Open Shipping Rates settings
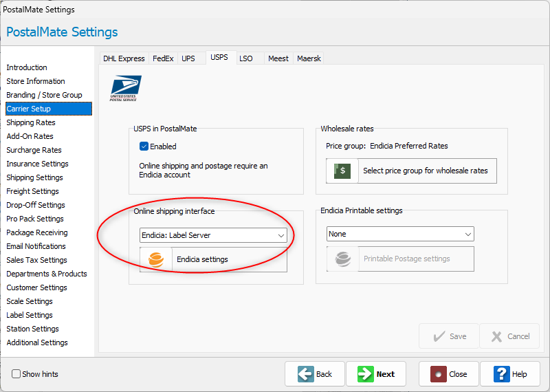The image size is (550, 392). pyautogui.click(x=31, y=122)
